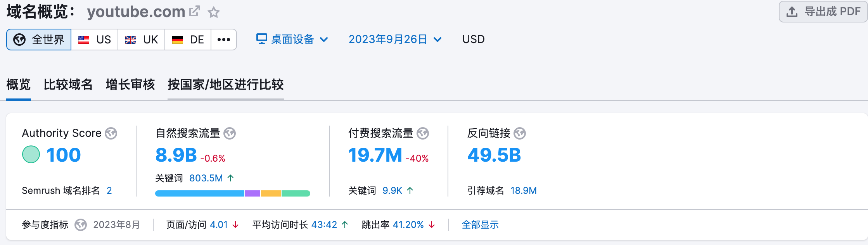This screenshot has height=245, width=868.
Task: Open organic keywords 803.5M link
Action: click(206, 178)
